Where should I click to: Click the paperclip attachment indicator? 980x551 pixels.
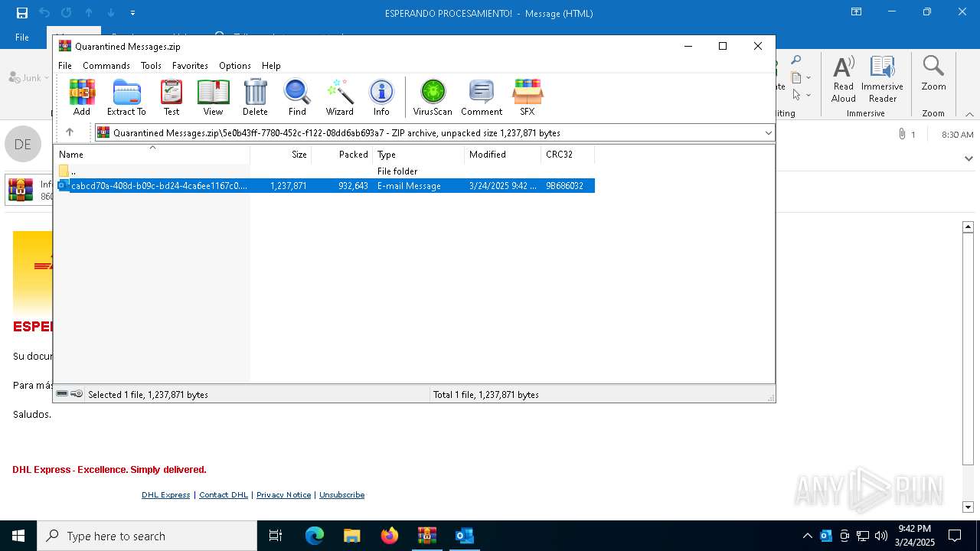click(902, 134)
